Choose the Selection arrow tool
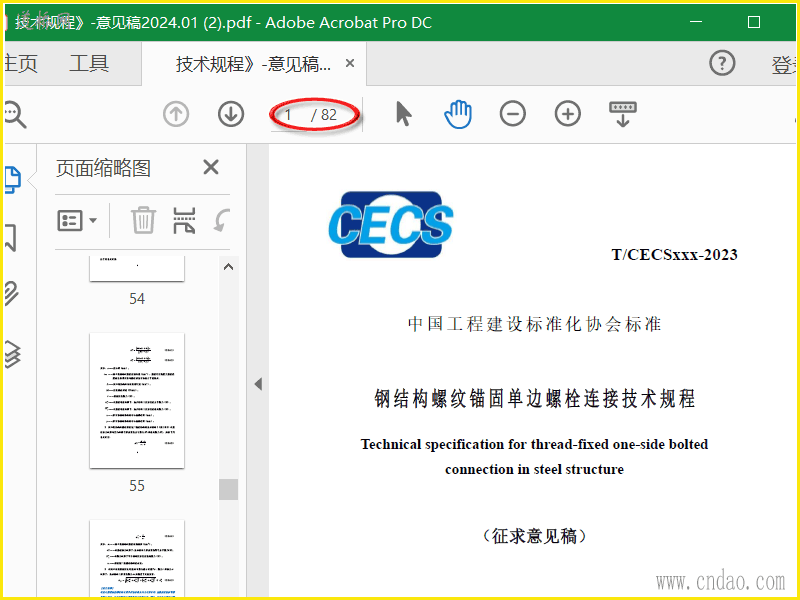This screenshot has width=800, height=600. click(404, 113)
